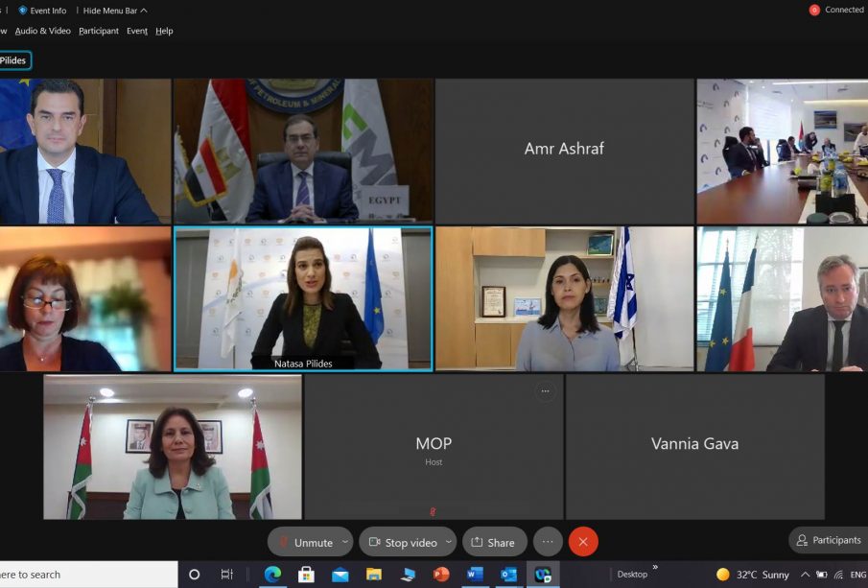Select the Amr Ashraf participant tile
Viewport: 868px width, 588px height.
click(564, 151)
